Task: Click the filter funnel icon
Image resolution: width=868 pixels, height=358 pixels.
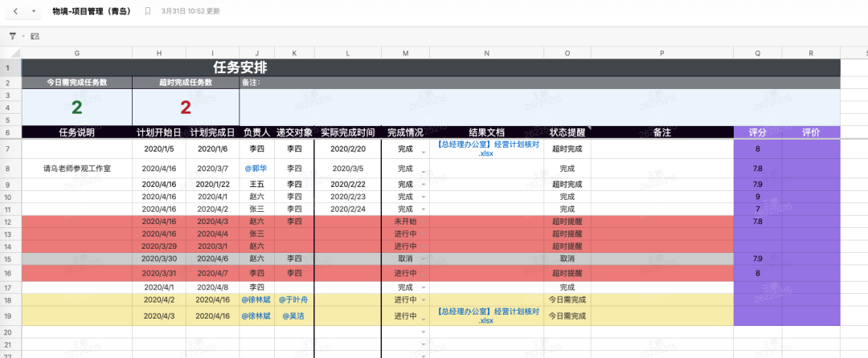Action: click(12, 36)
